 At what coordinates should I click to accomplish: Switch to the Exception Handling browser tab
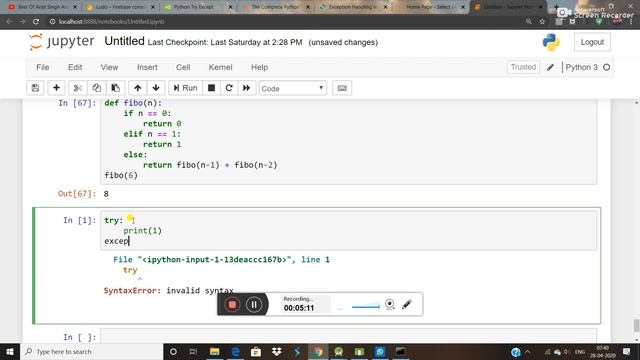pos(353,7)
